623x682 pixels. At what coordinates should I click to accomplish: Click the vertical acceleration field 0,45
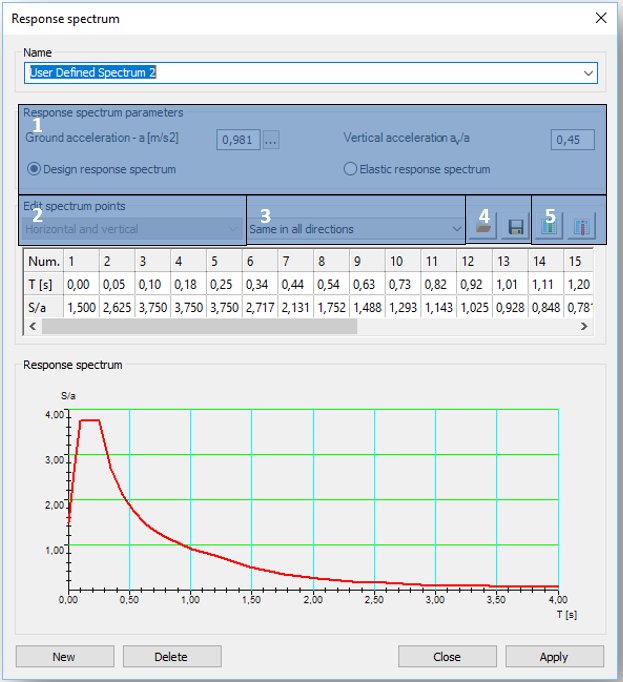click(x=573, y=140)
